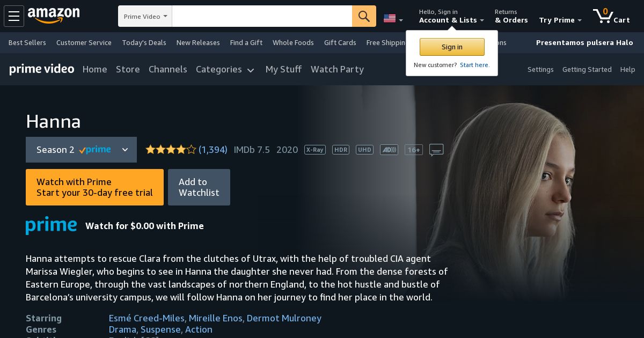Open Today's Deals
Image resolution: width=644 pixels, height=338 pixels.
click(144, 42)
